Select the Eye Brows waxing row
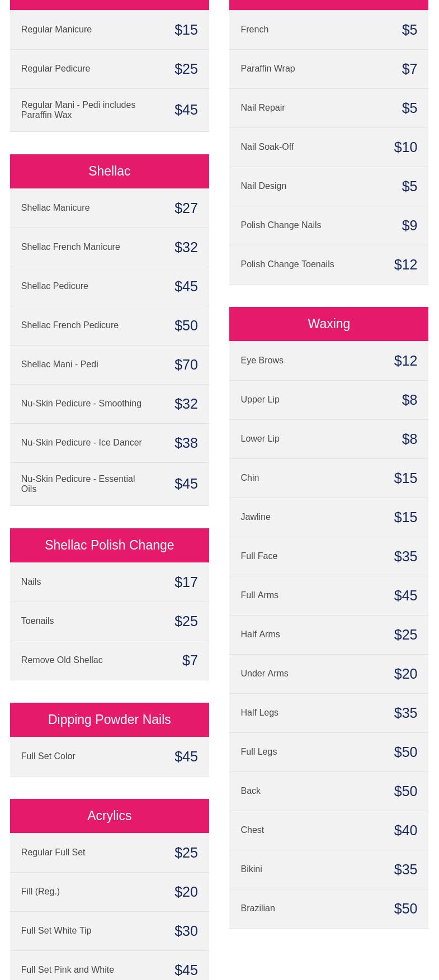439x980 pixels. click(328, 361)
